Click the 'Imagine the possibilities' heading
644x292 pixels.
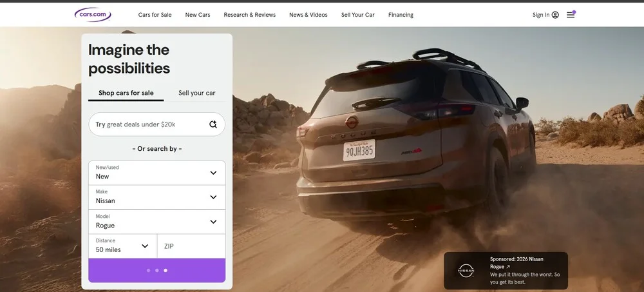click(x=129, y=59)
